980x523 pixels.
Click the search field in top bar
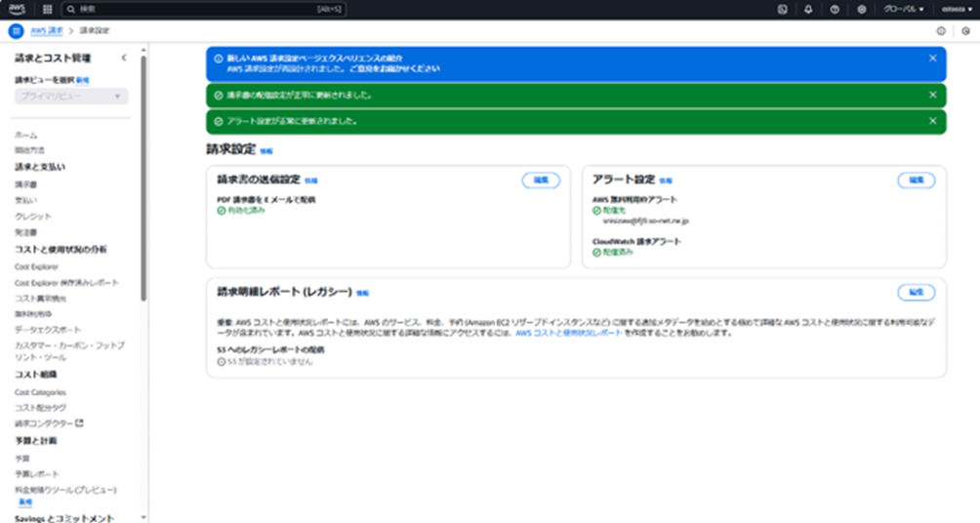(x=204, y=10)
